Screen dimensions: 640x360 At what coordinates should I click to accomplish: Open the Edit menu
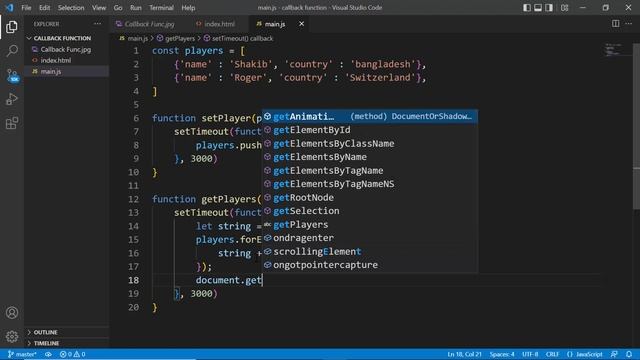pyautogui.click(x=44, y=8)
